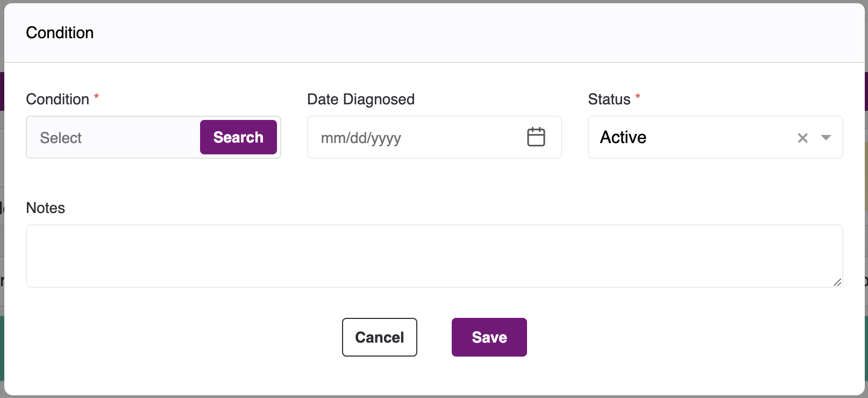Click the Notes label
Image resolution: width=868 pixels, height=398 pixels.
pyautogui.click(x=46, y=208)
